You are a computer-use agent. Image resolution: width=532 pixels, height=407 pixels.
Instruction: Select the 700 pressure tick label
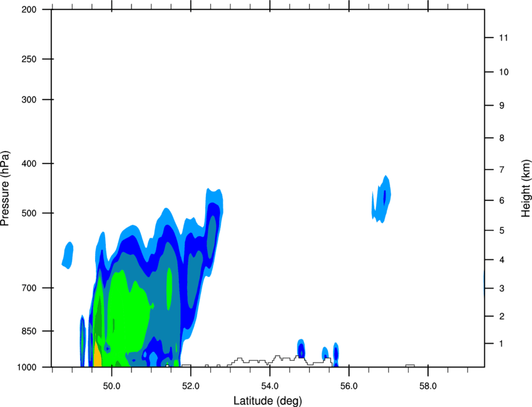click(29, 288)
